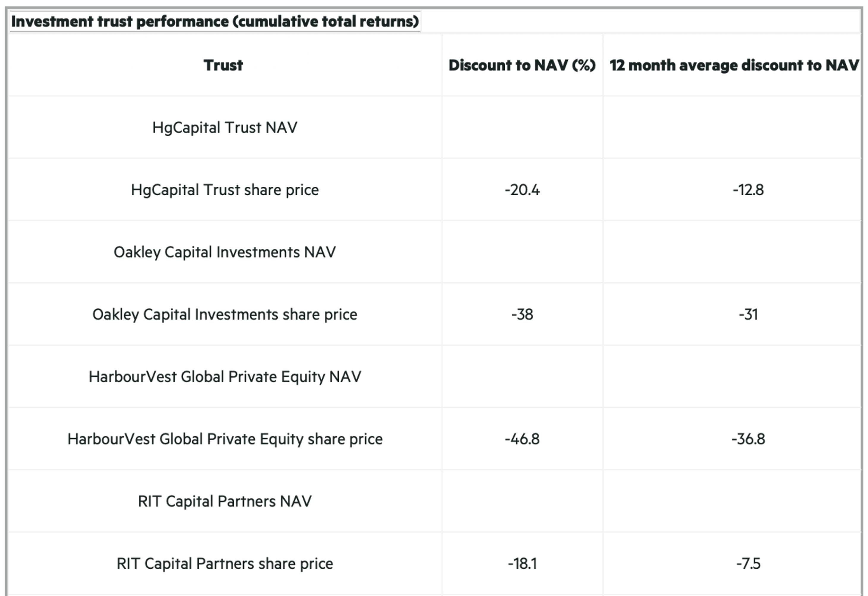This screenshot has height=596, width=868.
Task: Select 'RIT Capital Partners share price' cell
Action: 225,564
